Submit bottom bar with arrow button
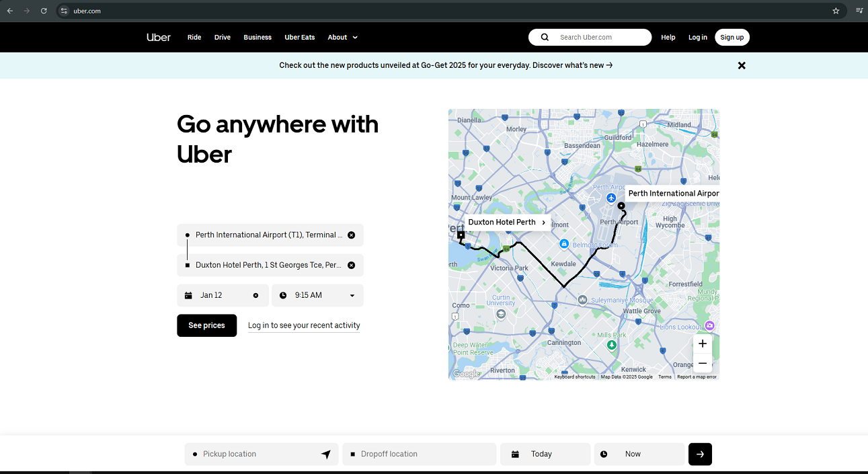The height and width of the screenshot is (474, 868). (700, 454)
